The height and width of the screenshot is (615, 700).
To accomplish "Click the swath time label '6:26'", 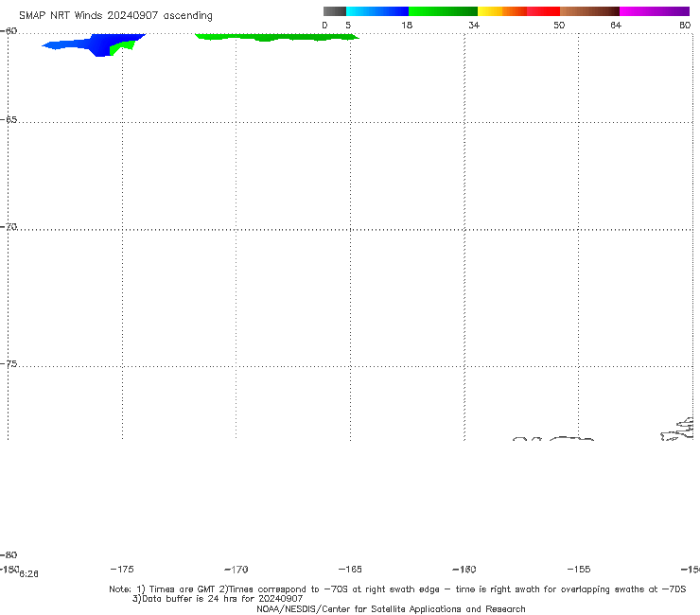I will 28,574.
